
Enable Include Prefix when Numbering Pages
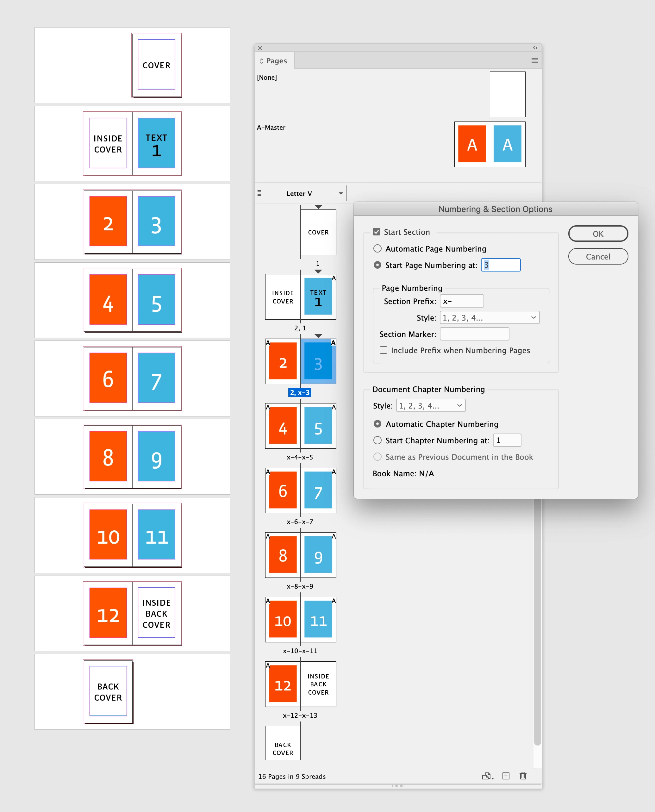(x=383, y=350)
